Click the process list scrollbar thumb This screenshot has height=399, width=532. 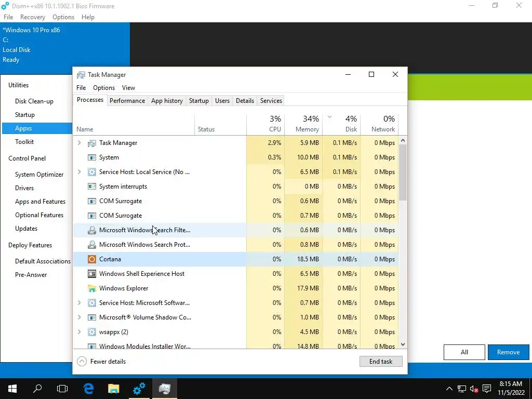[x=403, y=172]
